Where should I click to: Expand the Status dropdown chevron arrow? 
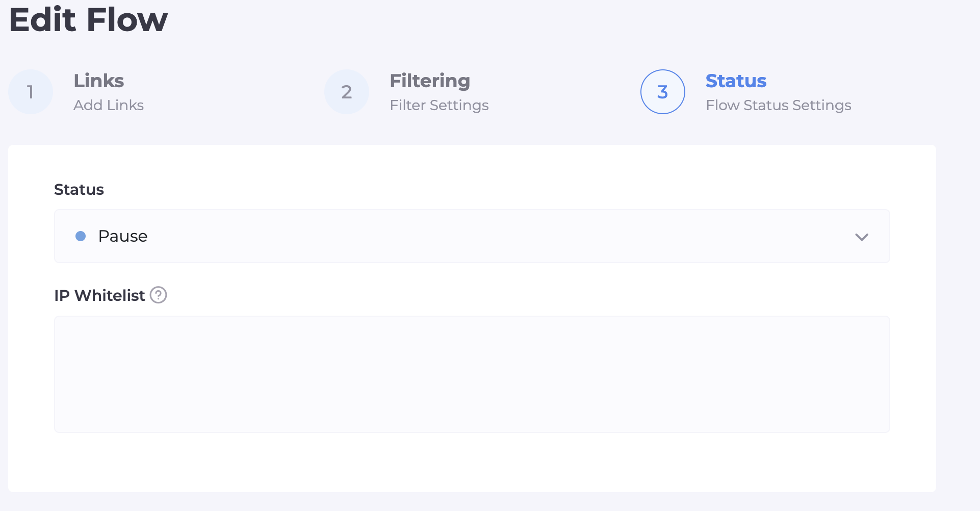click(x=861, y=237)
